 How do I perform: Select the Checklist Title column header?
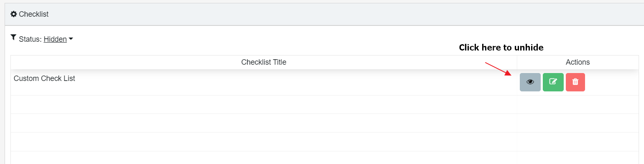click(264, 62)
